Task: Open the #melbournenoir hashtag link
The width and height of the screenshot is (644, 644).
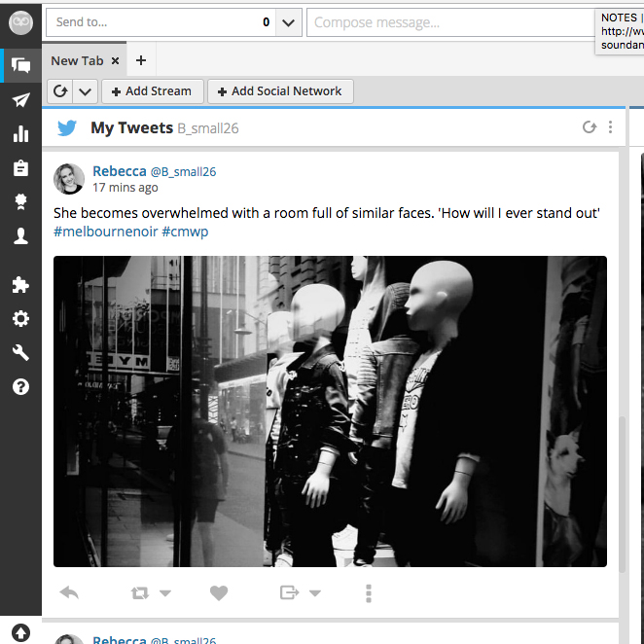Action: pos(105,232)
